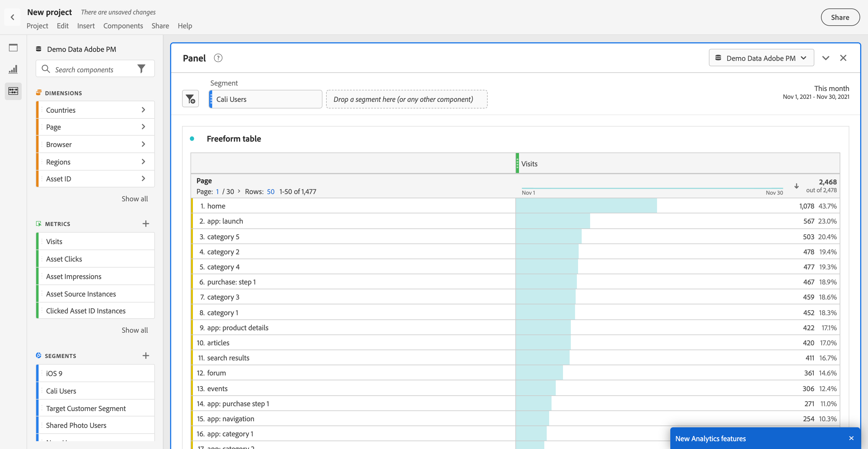
Task: Open the Panels icon in the left rail
Action: pyautogui.click(x=13, y=48)
